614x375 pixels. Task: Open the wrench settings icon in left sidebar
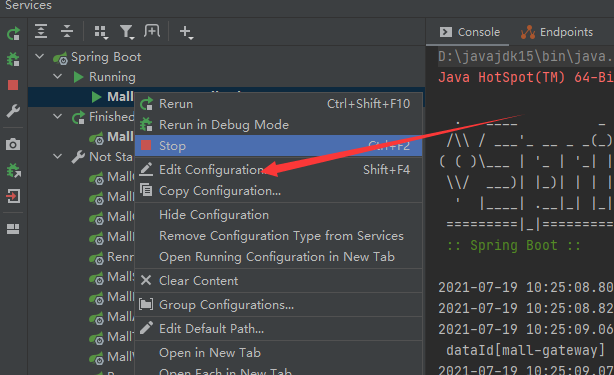[x=13, y=111]
